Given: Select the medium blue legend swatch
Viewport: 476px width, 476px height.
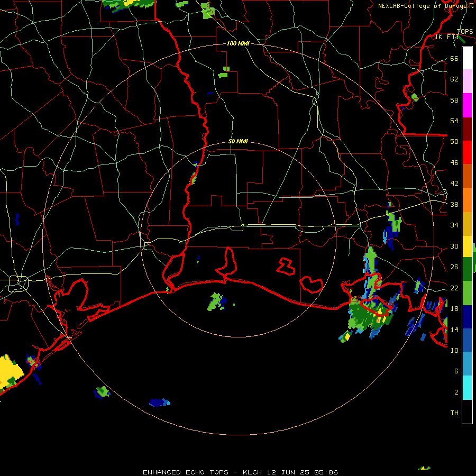Looking at the screenshot, I should (x=467, y=341).
